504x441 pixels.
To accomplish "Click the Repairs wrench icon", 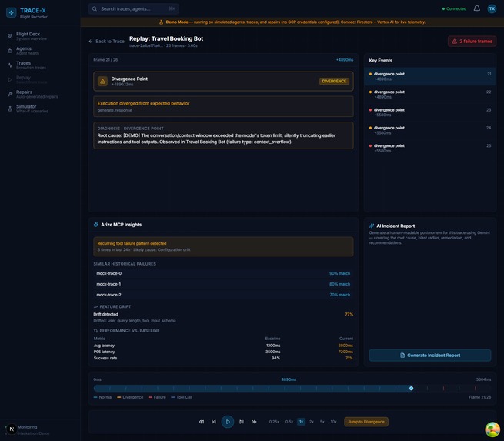I will tap(10, 94).
